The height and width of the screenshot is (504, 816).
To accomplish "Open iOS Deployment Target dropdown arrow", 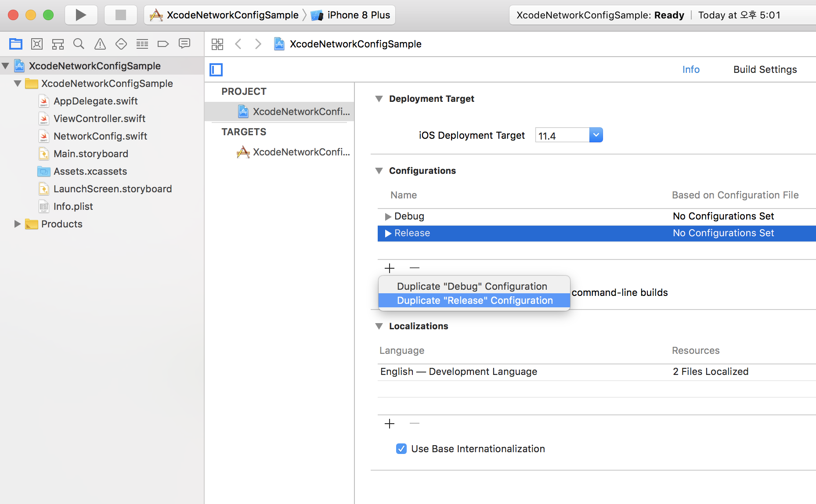I will (596, 135).
